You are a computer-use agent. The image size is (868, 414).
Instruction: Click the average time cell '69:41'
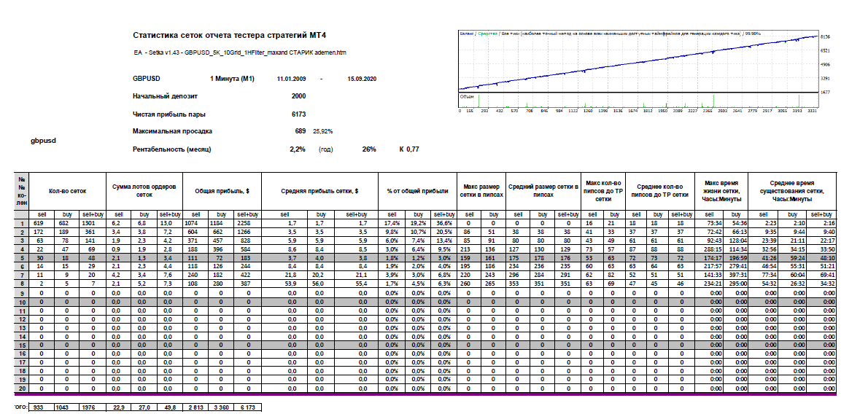pyautogui.click(x=821, y=274)
